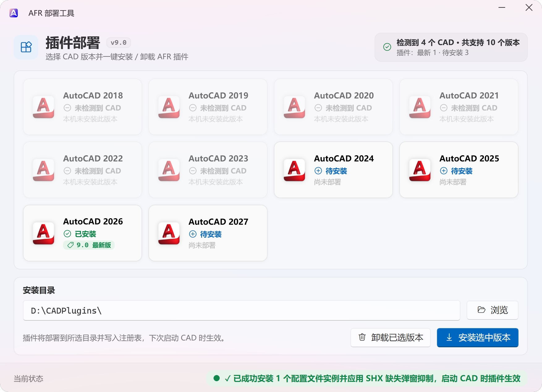
Task: Click the AutoCAD 2025 logo icon
Action: [x=420, y=170]
